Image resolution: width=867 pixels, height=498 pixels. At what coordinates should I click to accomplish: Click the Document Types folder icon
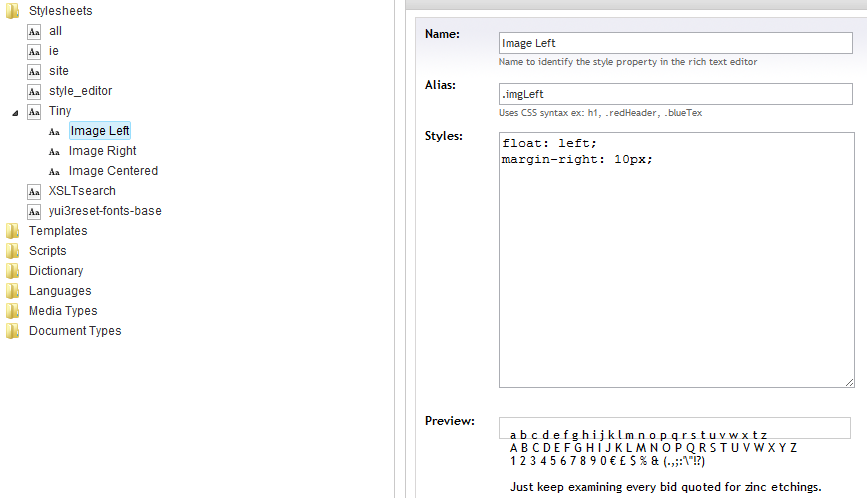tap(13, 331)
